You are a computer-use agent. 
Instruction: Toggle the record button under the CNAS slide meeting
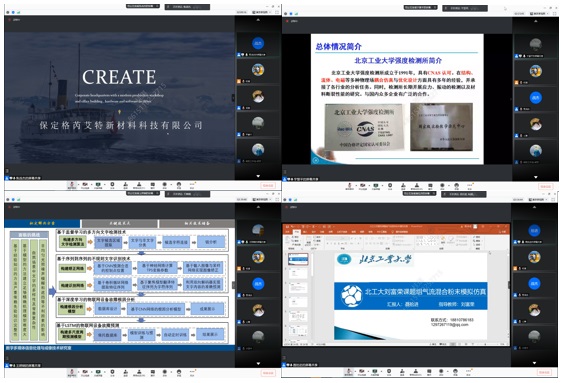click(442, 185)
